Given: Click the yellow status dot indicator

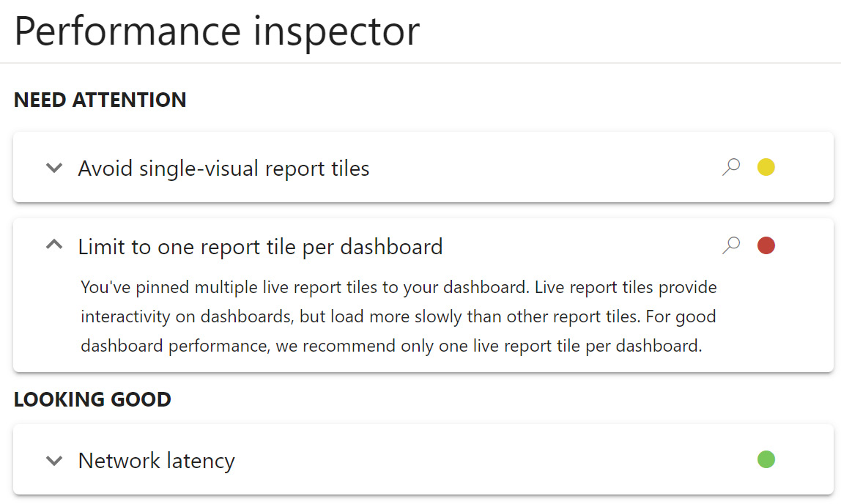Looking at the screenshot, I should click(766, 168).
